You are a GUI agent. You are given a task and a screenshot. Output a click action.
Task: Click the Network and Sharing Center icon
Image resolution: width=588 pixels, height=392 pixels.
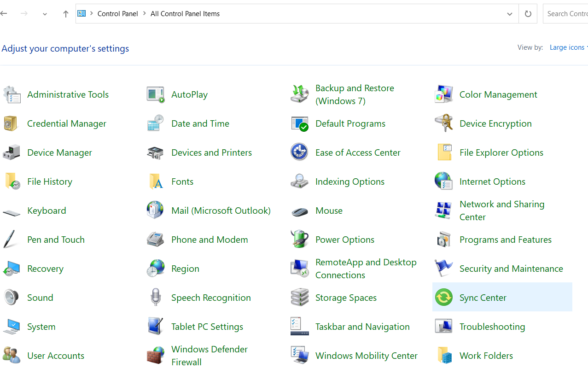444,211
